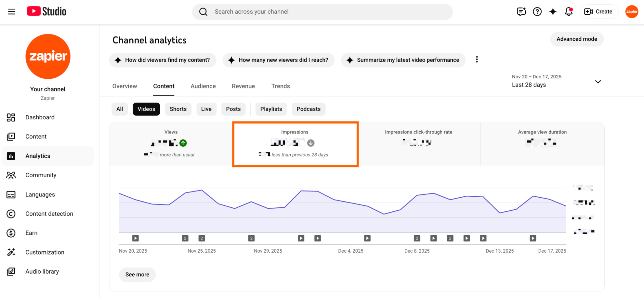Enable the Playlists content filter
This screenshot has height=299, width=644.
tap(271, 109)
